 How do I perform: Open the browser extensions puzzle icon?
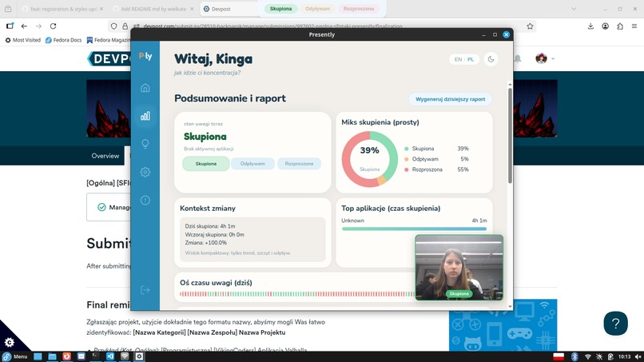click(x=620, y=26)
